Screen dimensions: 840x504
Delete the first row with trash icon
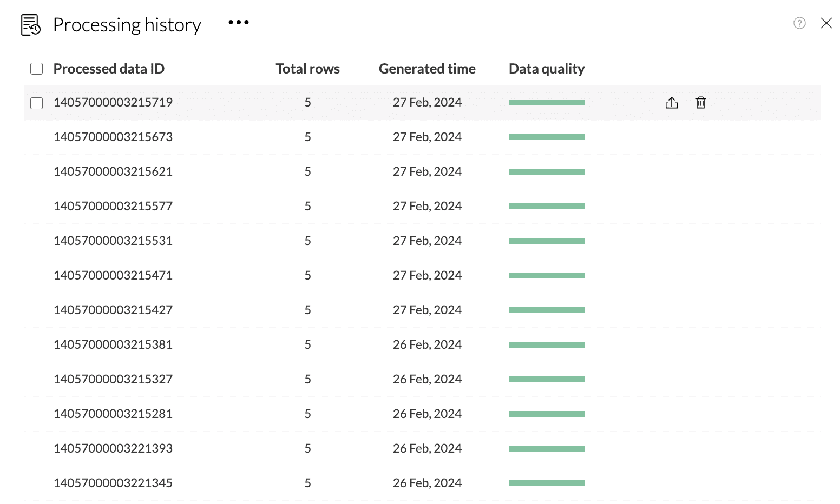pyautogui.click(x=701, y=103)
